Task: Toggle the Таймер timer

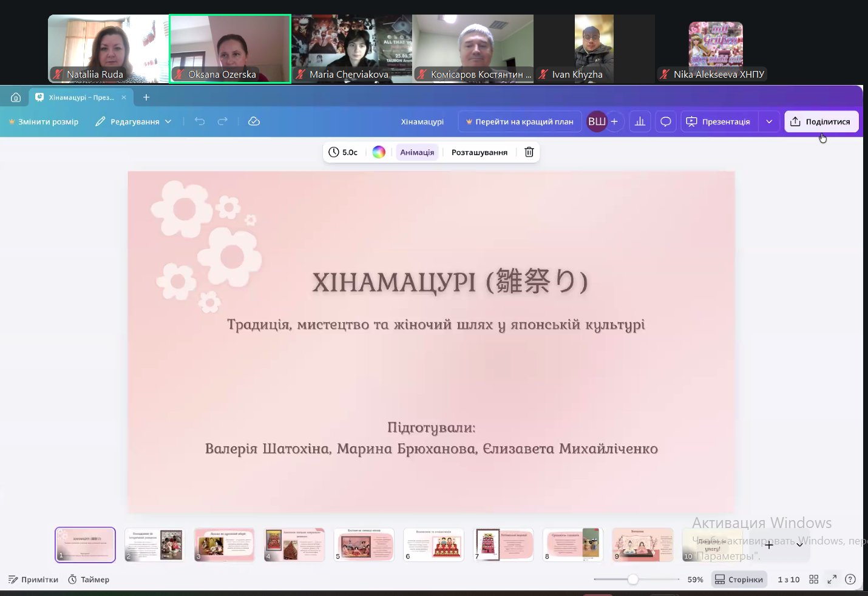Action: [x=89, y=580]
